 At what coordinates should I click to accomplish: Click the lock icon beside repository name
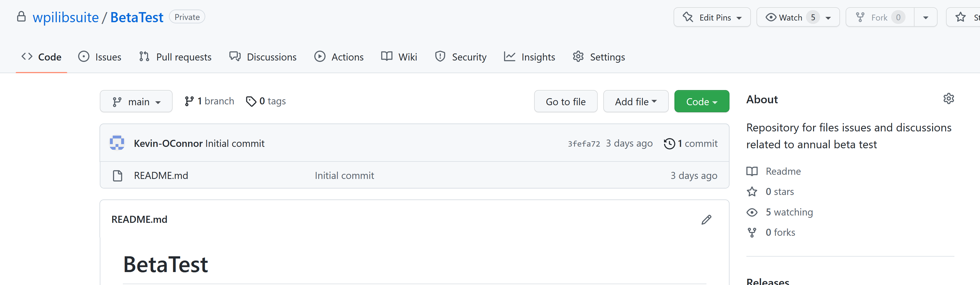[22, 17]
